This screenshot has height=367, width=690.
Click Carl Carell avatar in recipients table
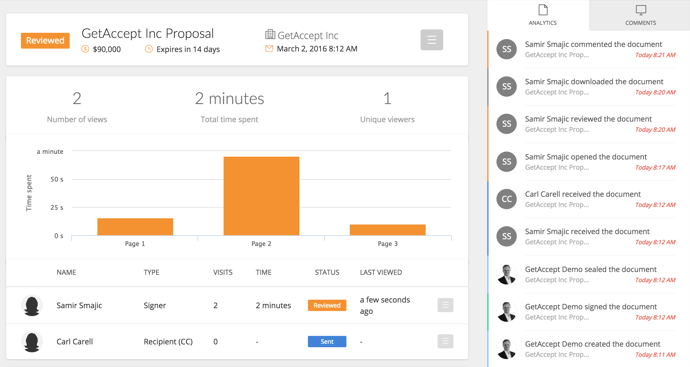click(32, 341)
